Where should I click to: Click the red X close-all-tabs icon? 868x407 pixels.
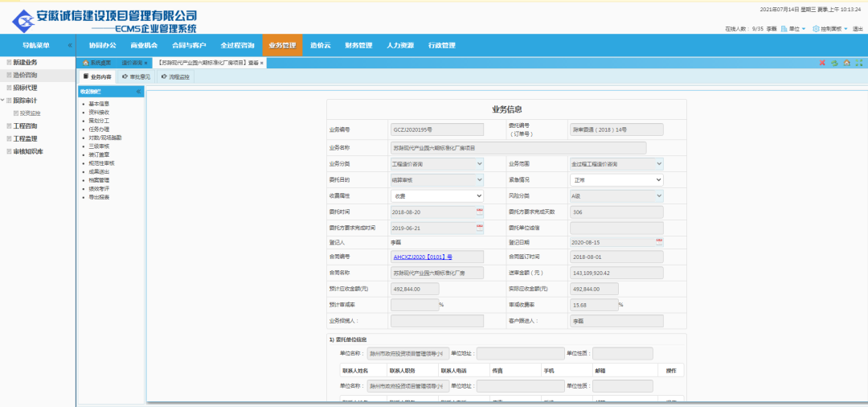822,63
